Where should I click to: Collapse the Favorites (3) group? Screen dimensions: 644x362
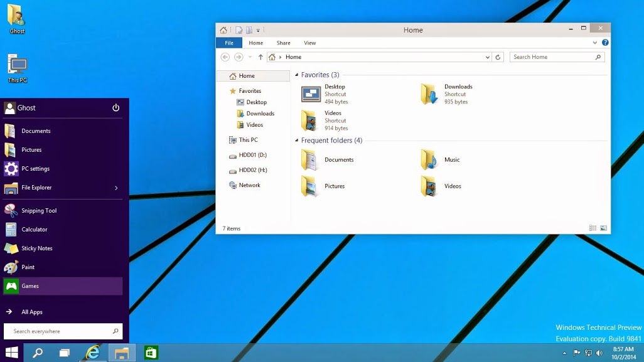click(x=296, y=75)
